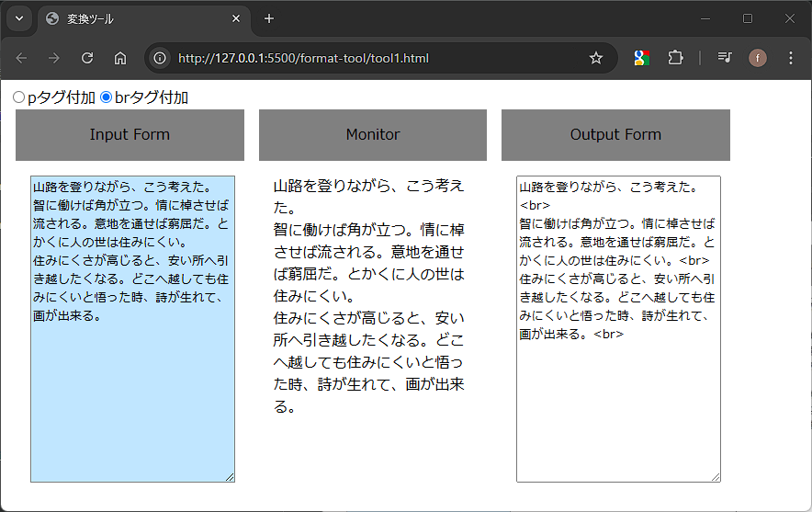Viewport: 812px width, 512px height.
Task: Go back to the previous page
Action: tap(21, 58)
